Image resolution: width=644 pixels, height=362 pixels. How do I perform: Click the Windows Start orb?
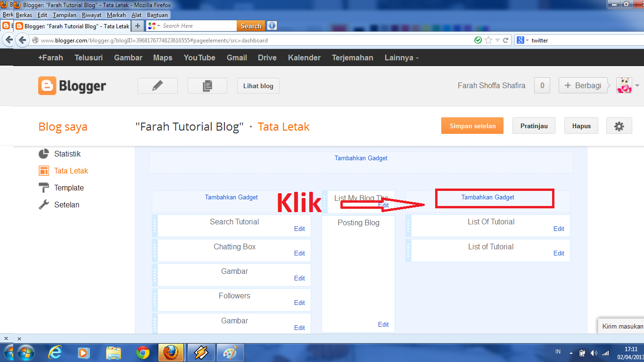(26, 352)
